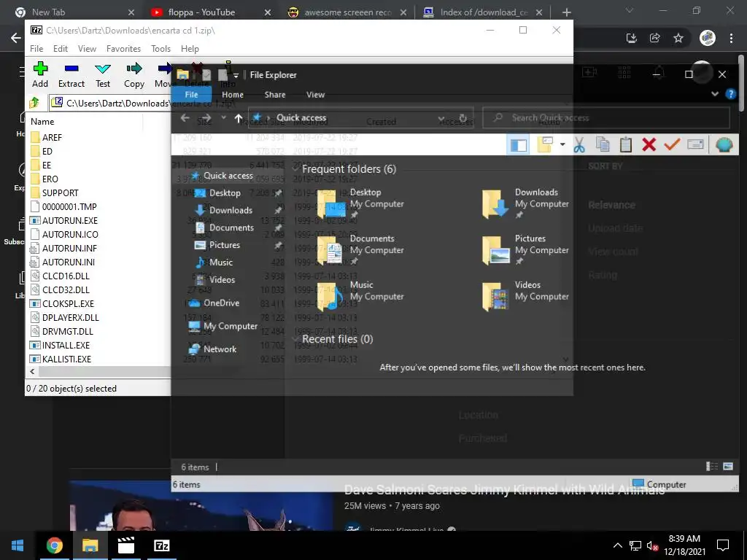Toggle the preview pane in File Explorer
The width and height of the screenshot is (747, 560).
pyautogui.click(x=519, y=145)
